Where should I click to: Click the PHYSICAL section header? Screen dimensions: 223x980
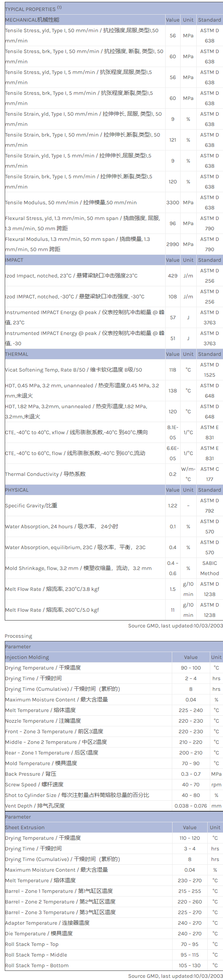pos(17,490)
